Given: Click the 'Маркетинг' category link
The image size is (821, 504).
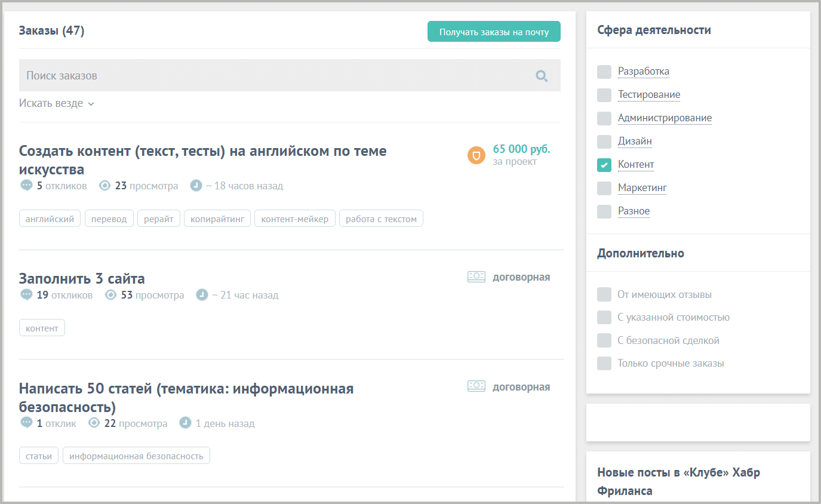Looking at the screenshot, I should tap(642, 188).
